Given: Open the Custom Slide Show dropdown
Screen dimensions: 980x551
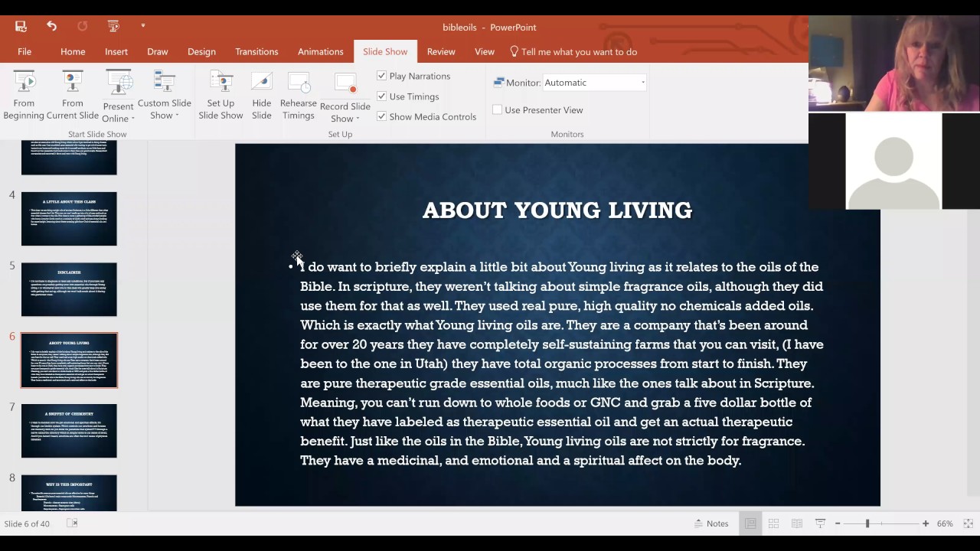Looking at the screenshot, I should (165, 96).
